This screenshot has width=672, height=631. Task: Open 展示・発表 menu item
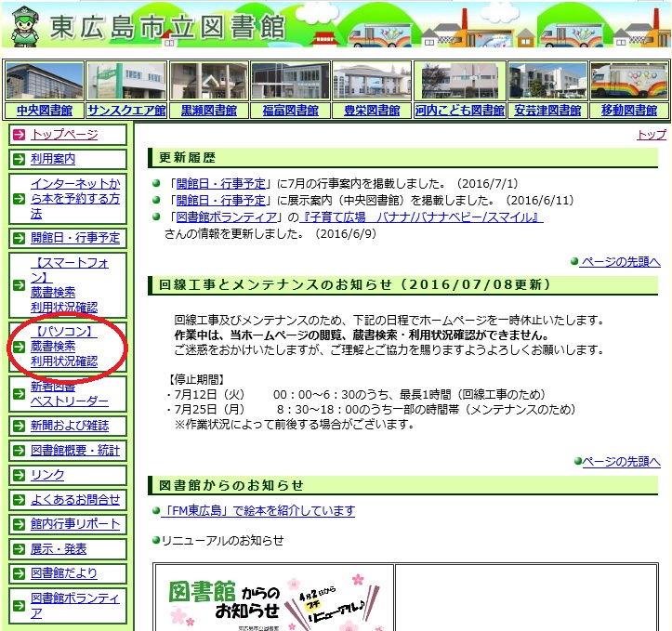59,548
